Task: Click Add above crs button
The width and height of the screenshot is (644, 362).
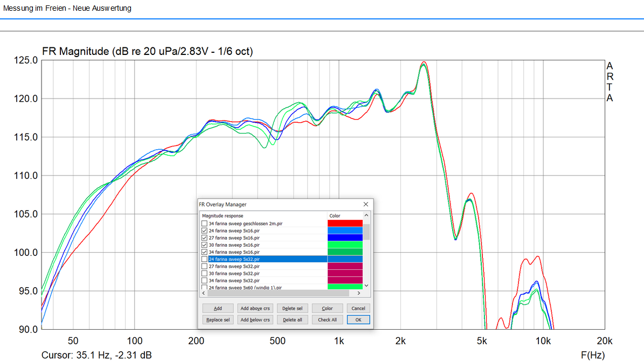Action: point(255,308)
